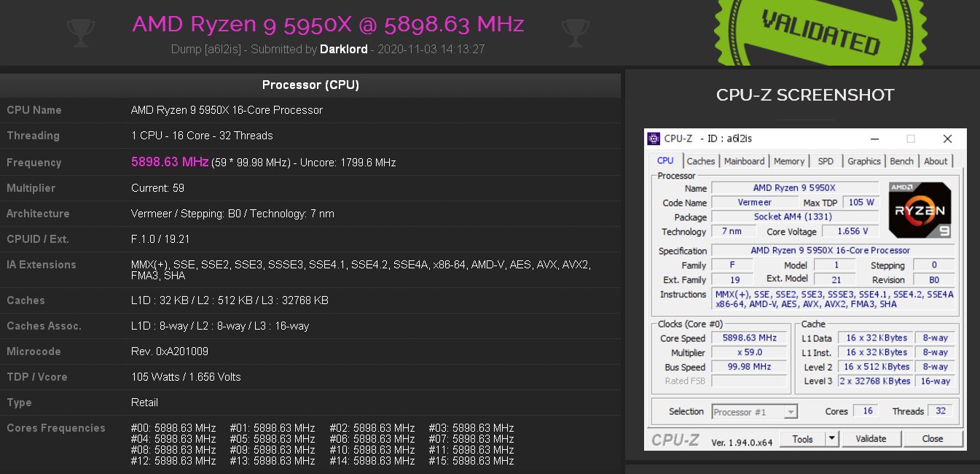
Task: Open the Darklord submitter profile link
Action: click(343, 50)
